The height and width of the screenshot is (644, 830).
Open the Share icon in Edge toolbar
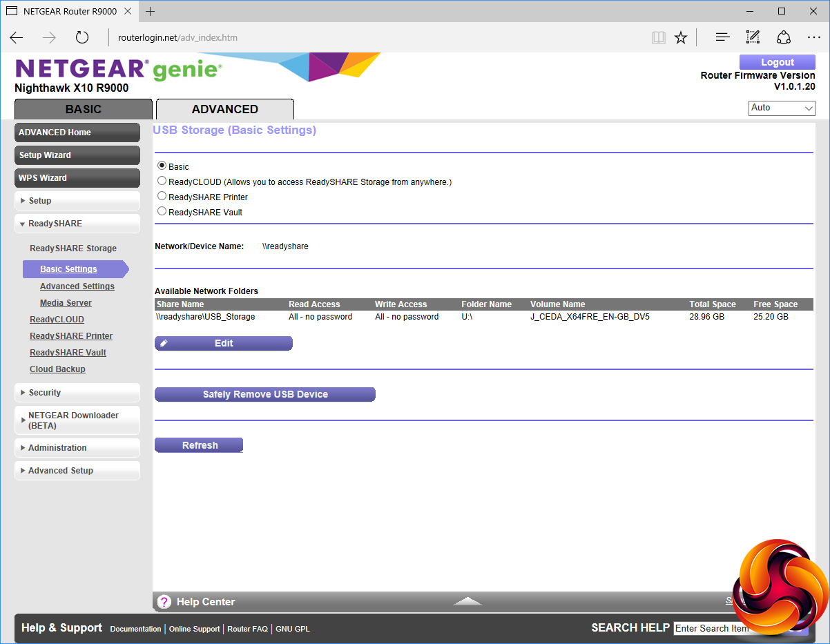(x=784, y=37)
